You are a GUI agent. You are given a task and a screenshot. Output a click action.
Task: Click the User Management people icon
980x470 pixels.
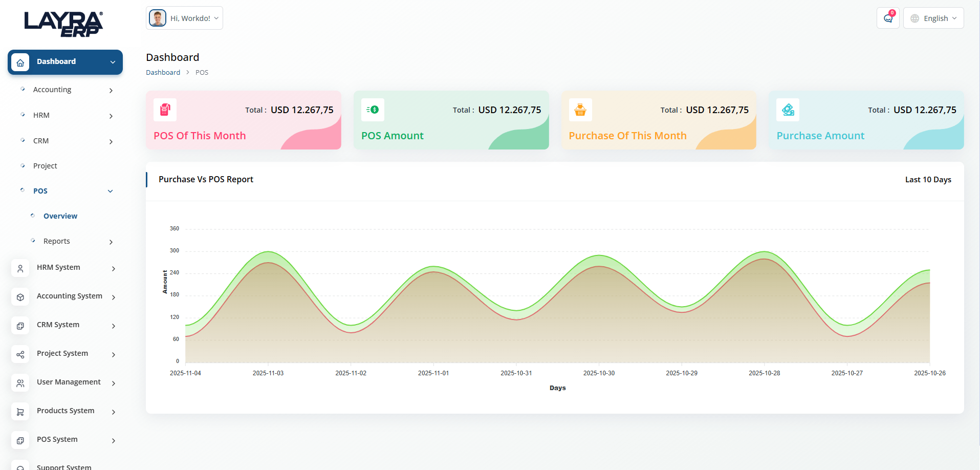pos(20,383)
